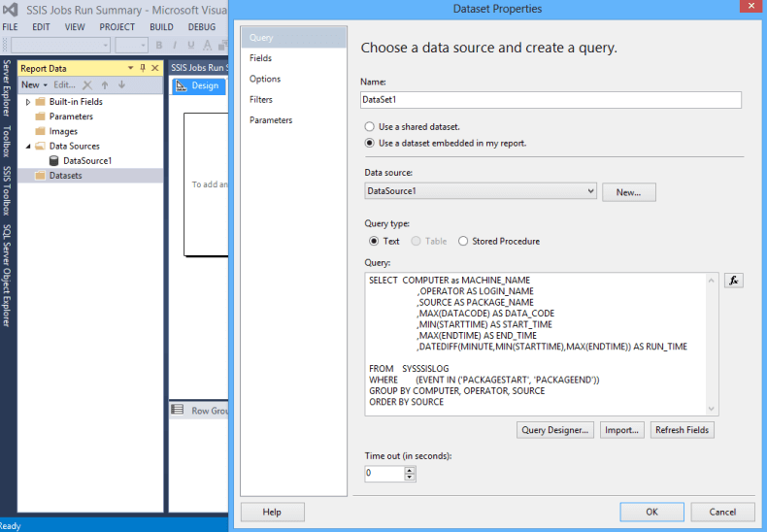767x532 pixels.
Task: Open the Report Data window options dropdown arrow
Action: [x=131, y=68]
